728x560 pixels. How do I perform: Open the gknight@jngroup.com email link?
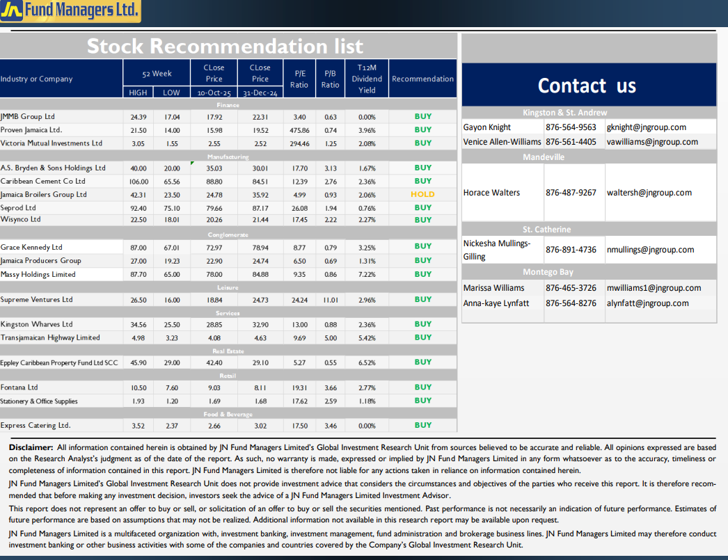646,127
